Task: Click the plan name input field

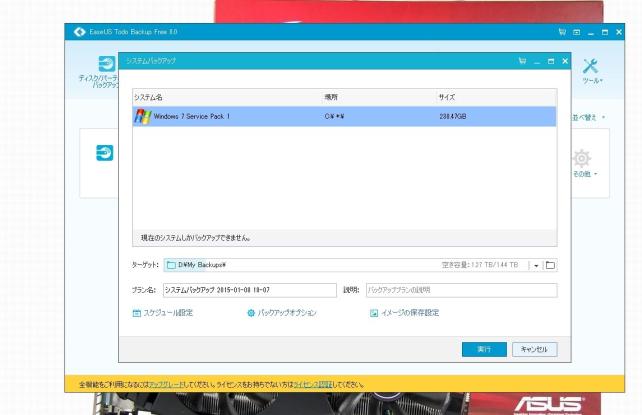Action: (x=250, y=290)
